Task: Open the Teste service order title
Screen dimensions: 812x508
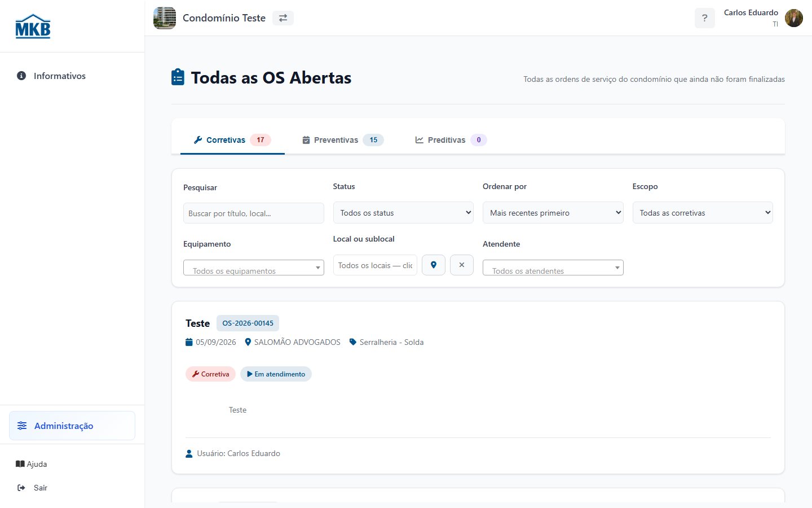Action: pos(197,323)
